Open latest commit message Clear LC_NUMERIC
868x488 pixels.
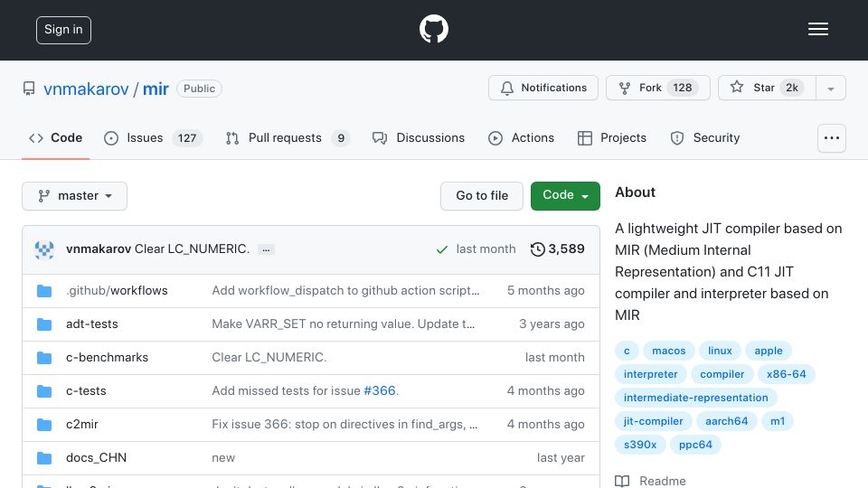coord(192,249)
